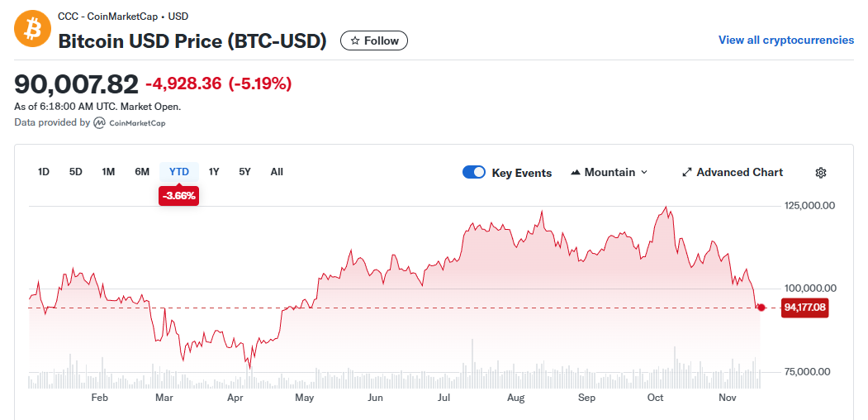Click the chart settings gear icon
868x420 pixels.
[x=820, y=173]
